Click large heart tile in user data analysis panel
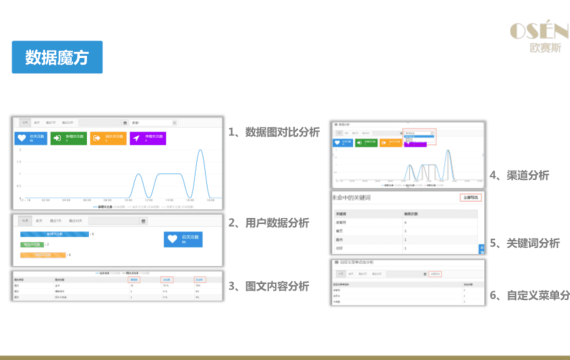 pyautogui.click(x=183, y=239)
